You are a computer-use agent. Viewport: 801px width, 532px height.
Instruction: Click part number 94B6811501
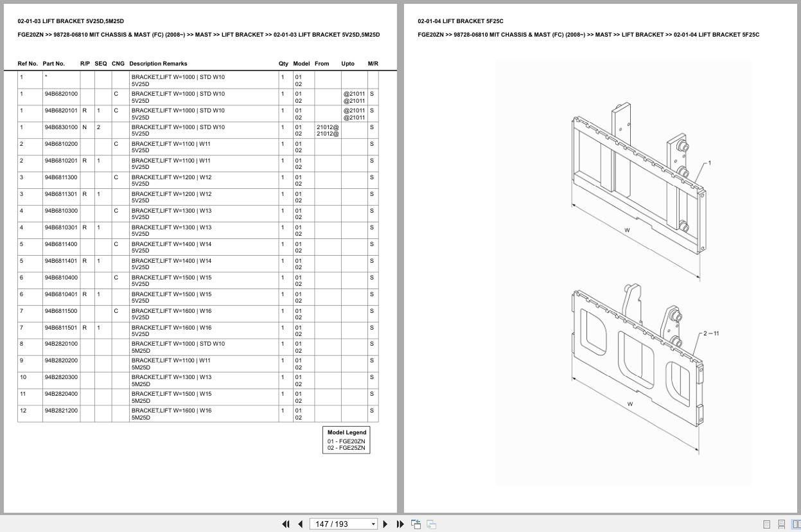coord(61,328)
